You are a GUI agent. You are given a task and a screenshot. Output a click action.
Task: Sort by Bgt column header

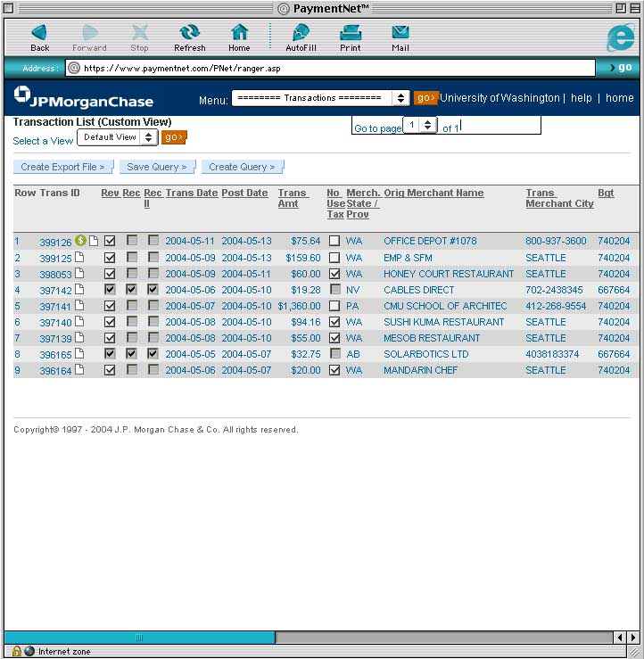[606, 193]
